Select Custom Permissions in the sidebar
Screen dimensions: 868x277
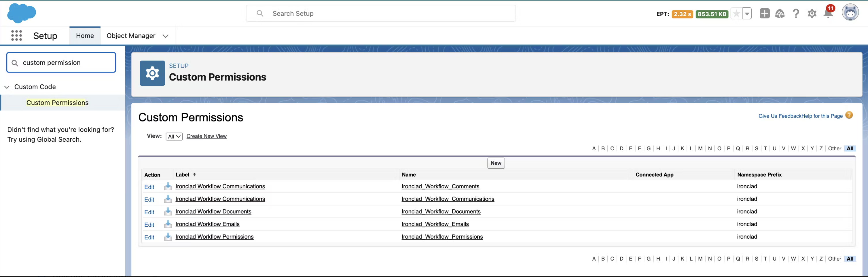coord(57,103)
